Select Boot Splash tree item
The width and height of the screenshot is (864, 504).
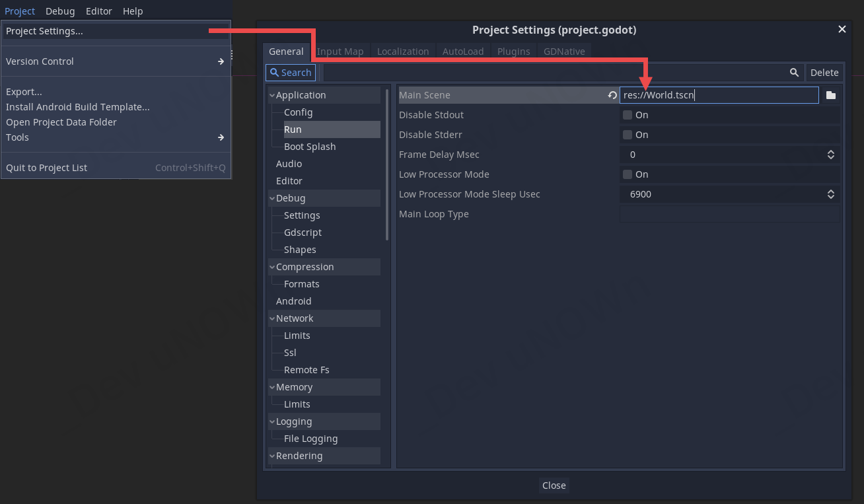(310, 147)
